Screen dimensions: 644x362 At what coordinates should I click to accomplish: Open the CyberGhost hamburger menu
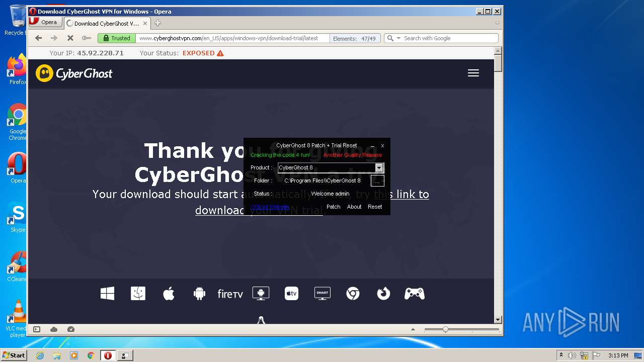(x=473, y=73)
